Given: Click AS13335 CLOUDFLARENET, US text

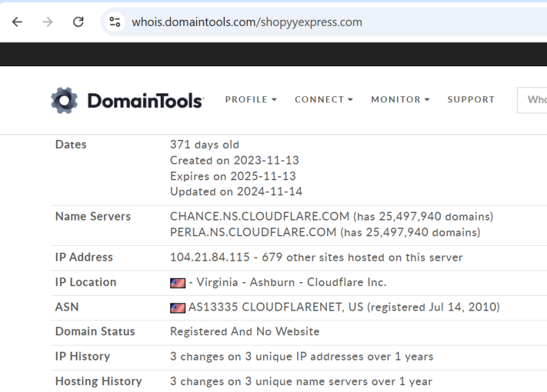Looking at the screenshot, I should pos(276,307).
